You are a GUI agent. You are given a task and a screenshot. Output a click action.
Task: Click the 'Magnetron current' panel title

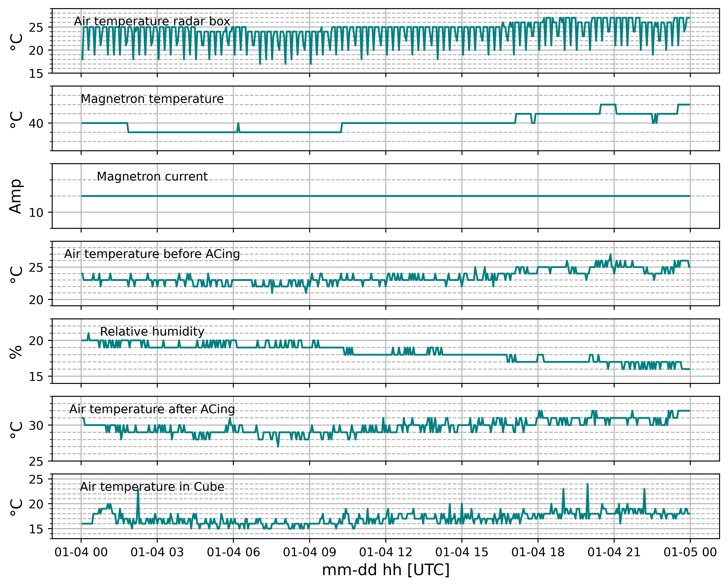152,177
